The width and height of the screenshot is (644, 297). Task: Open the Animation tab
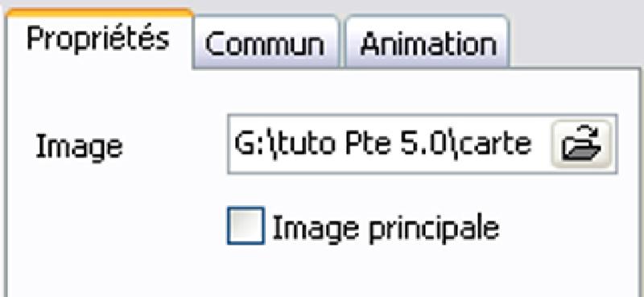(x=427, y=42)
